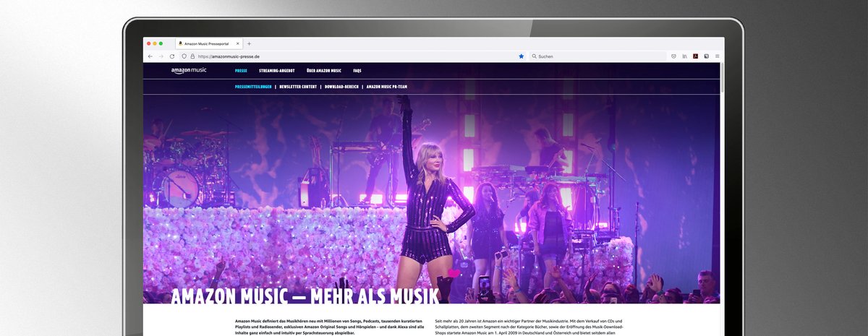Open the PRESSE navigation item
Image resolution: width=868 pixels, height=336 pixels.
[241, 71]
